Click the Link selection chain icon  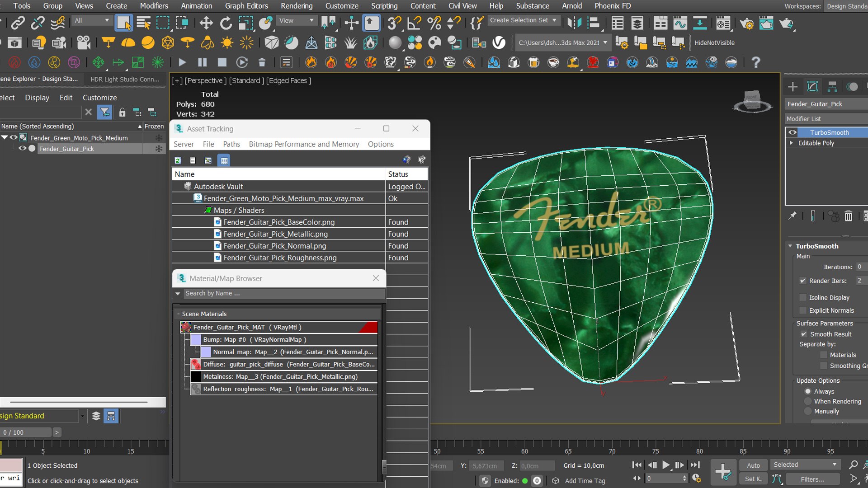[x=18, y=23]
